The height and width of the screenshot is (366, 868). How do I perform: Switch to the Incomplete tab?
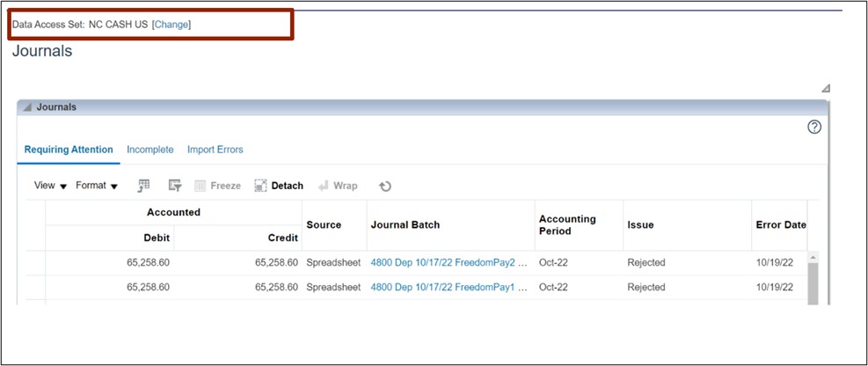150,150
